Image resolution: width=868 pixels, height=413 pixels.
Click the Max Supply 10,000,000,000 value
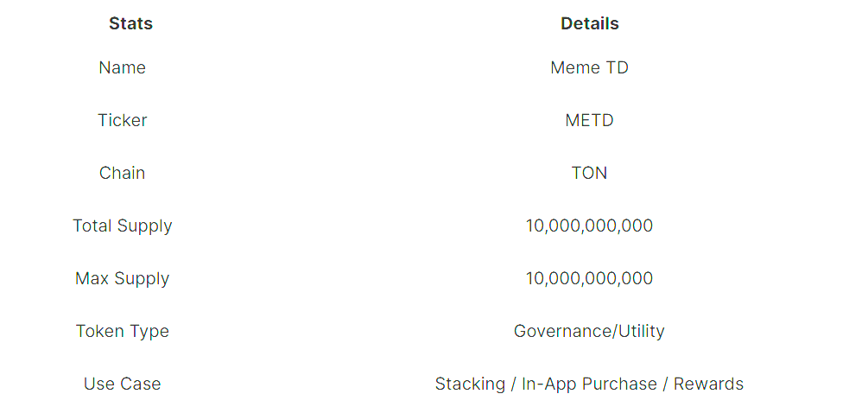pyautogui.click(x=590, y=278)
